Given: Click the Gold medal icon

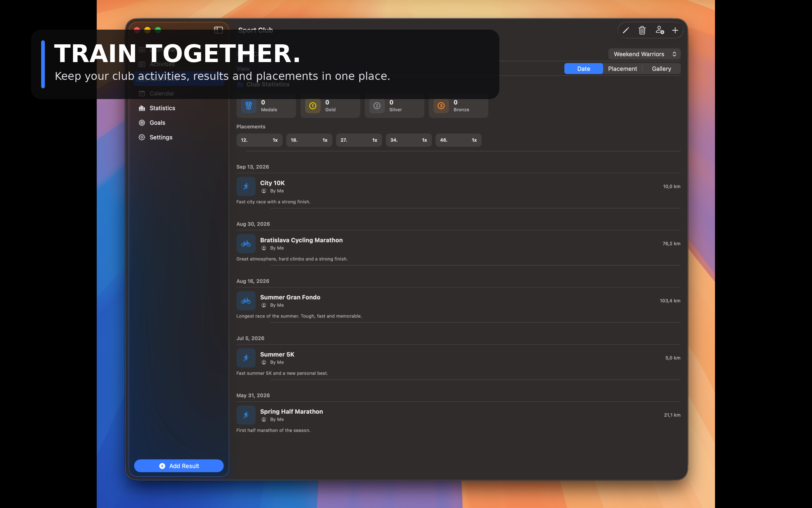Looking at the screenshot, I should [x=313, y=106].
